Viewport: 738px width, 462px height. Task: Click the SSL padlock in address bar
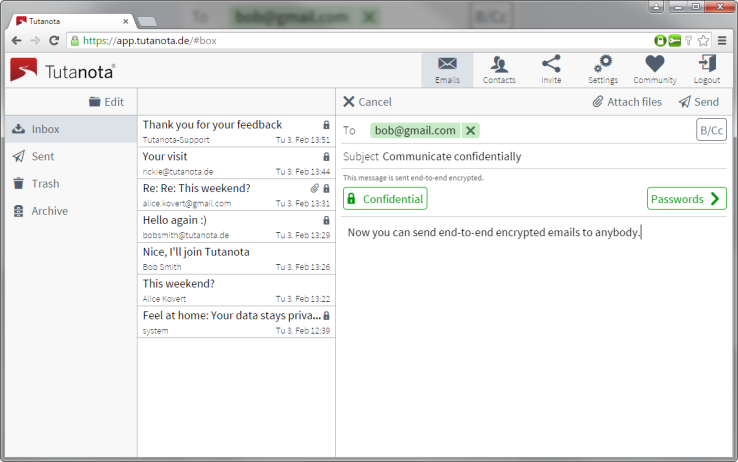pyautogui.click(x=75, y=41)
